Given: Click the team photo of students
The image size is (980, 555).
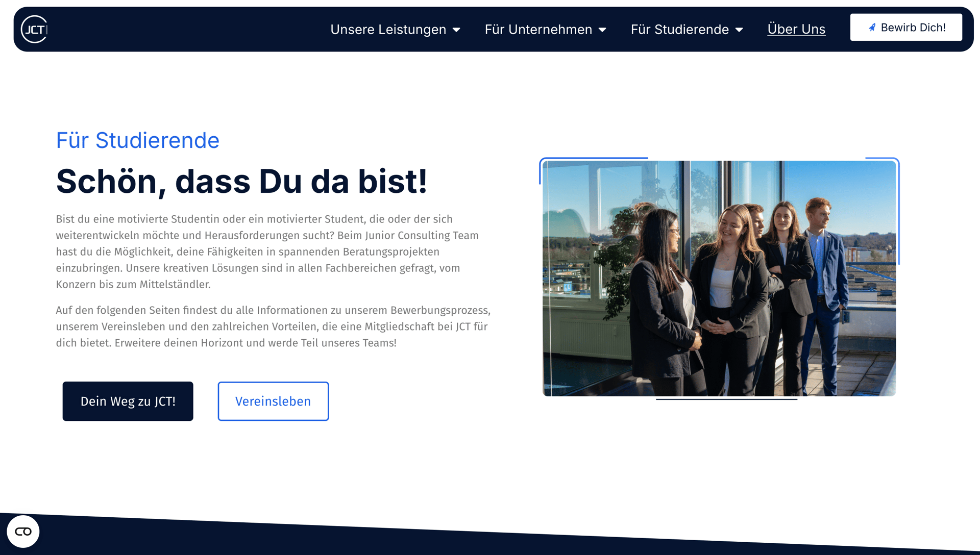Looking at the screenshot, I should point(719,278).
